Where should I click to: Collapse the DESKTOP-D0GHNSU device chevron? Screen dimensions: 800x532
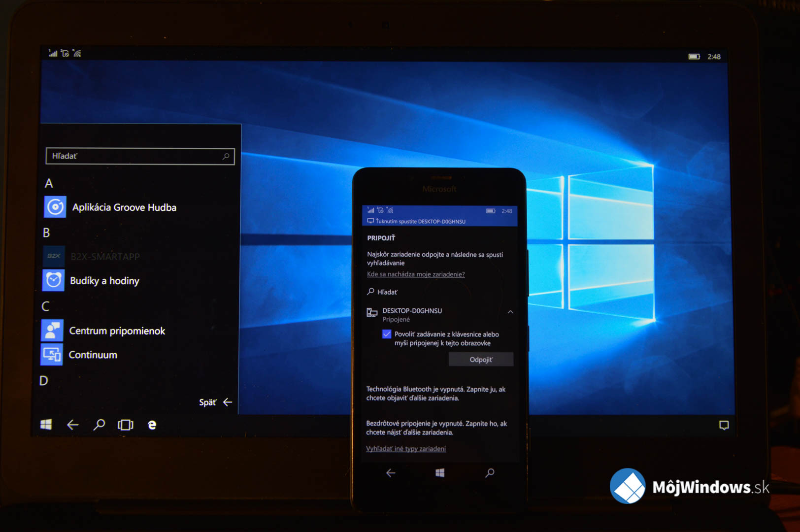[x=510, y=312]
